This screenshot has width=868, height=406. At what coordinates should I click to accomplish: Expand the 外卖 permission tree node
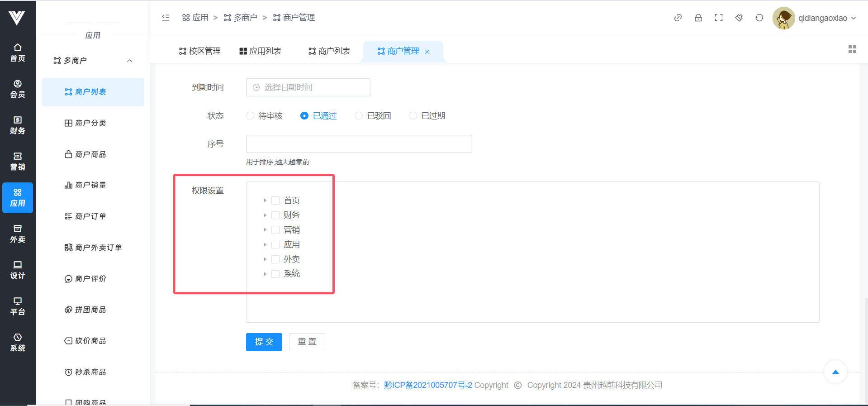(265, 259)
